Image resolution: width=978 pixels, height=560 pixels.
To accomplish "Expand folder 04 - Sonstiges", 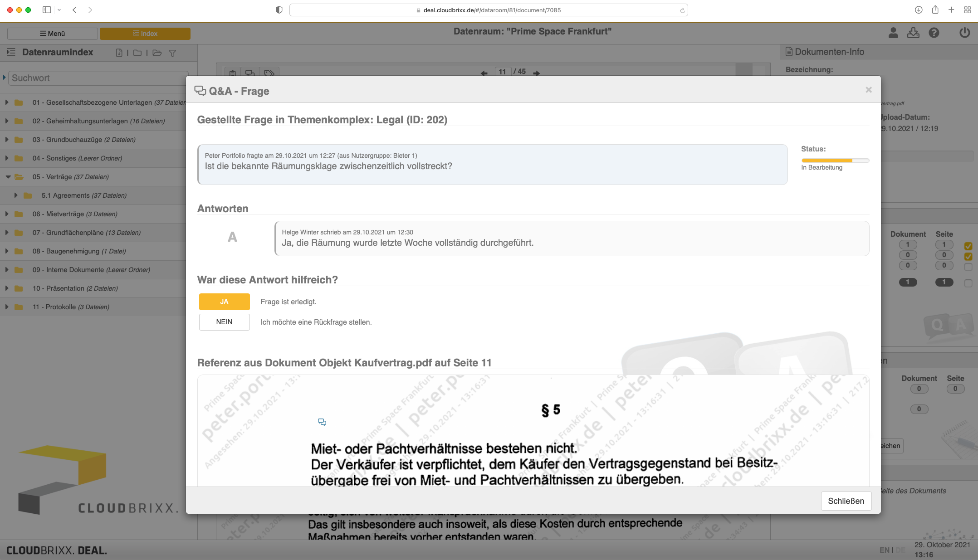I will (x=7, y=158).
